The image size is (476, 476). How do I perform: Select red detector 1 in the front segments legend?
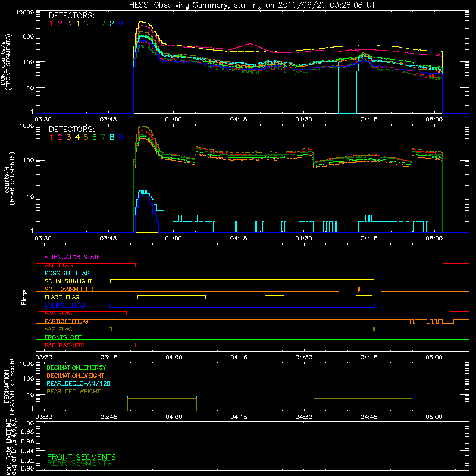[51, 23]
